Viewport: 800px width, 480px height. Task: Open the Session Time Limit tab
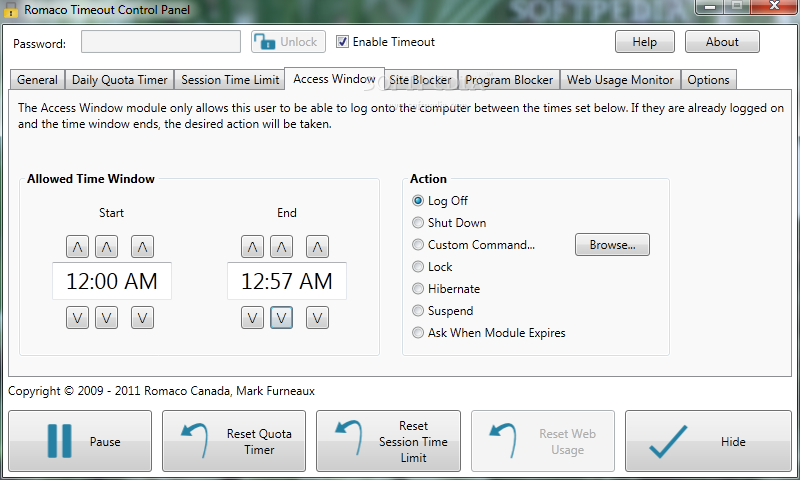pos(230,80)
